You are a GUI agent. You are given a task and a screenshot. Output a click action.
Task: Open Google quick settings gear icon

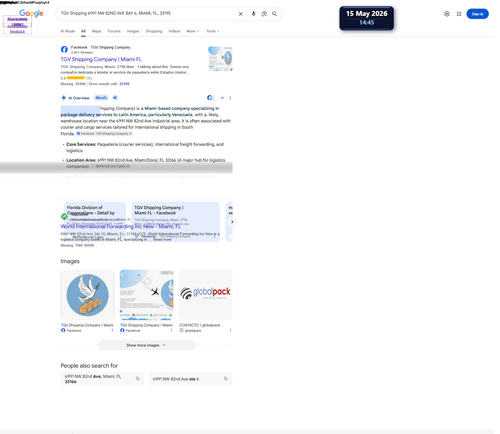447,14
